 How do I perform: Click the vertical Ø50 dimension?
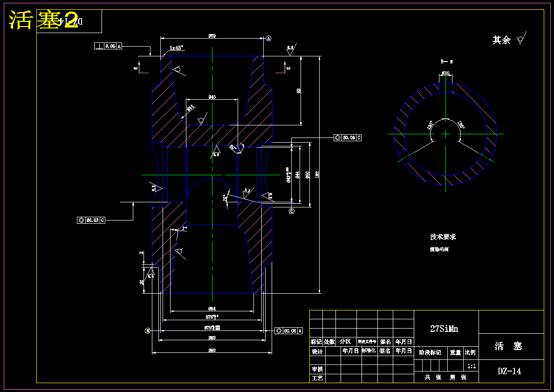(308, 174)
